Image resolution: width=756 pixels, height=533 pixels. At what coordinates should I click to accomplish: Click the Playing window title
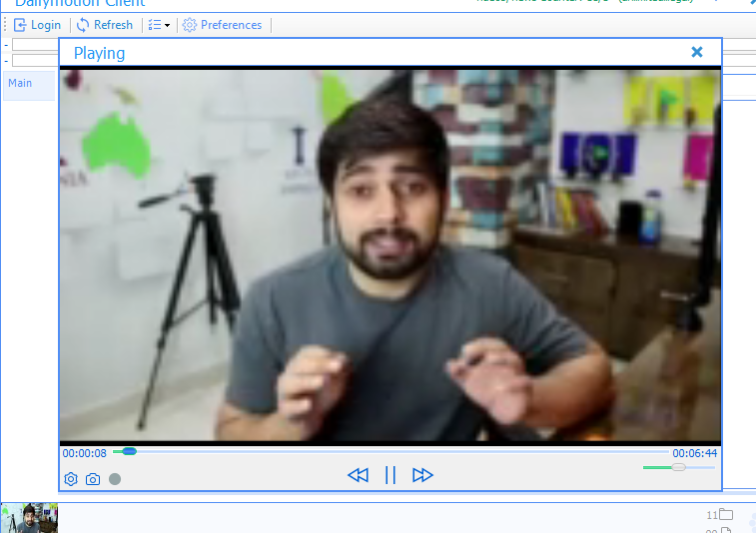coord(99,53)
